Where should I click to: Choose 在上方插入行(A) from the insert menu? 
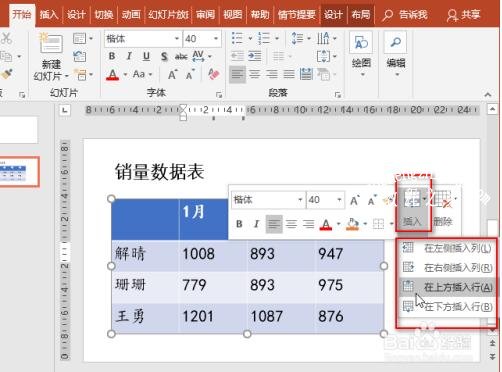[x=447, y=287]
